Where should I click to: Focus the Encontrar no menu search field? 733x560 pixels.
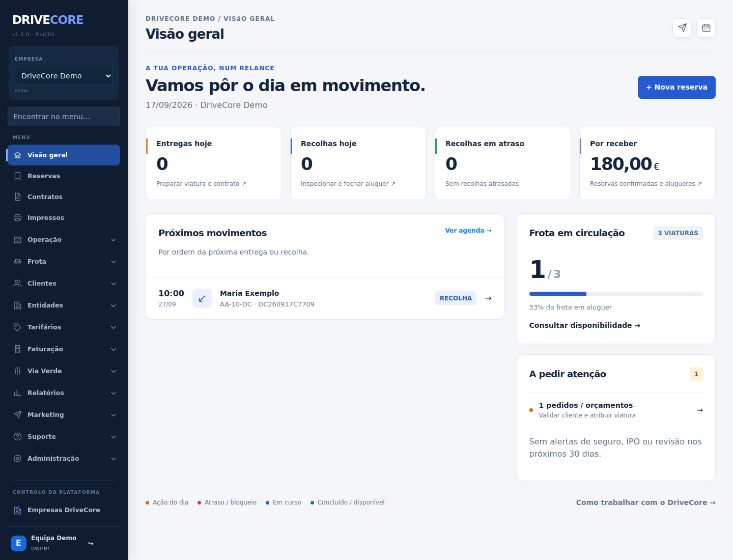coord(64,117)
